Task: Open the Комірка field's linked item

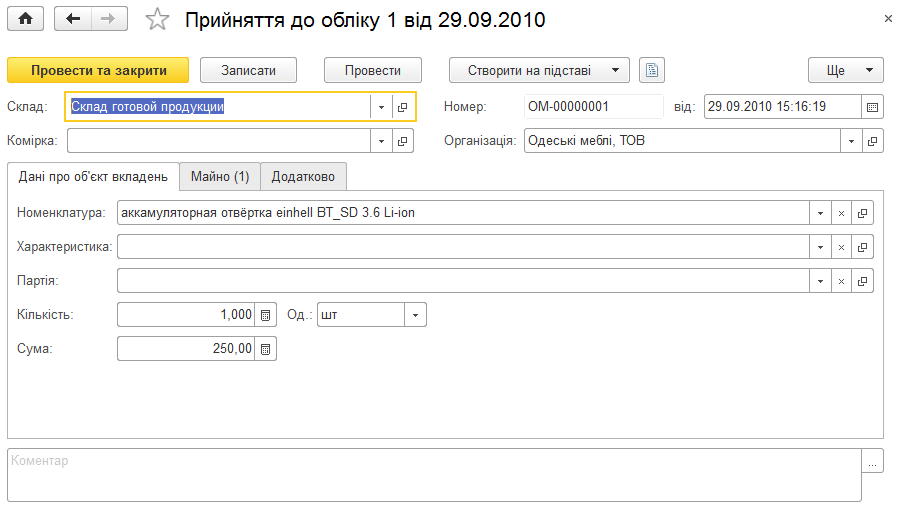Action: (x=403, y=141)
